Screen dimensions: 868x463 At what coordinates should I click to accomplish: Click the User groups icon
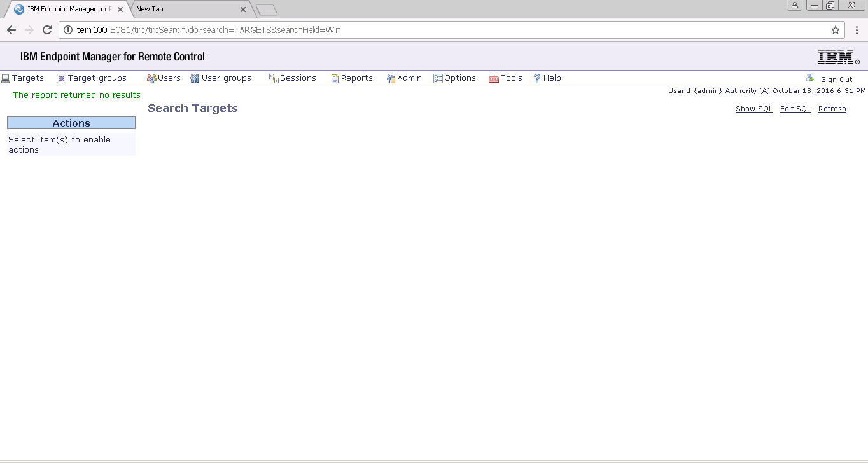coord(195,78)
